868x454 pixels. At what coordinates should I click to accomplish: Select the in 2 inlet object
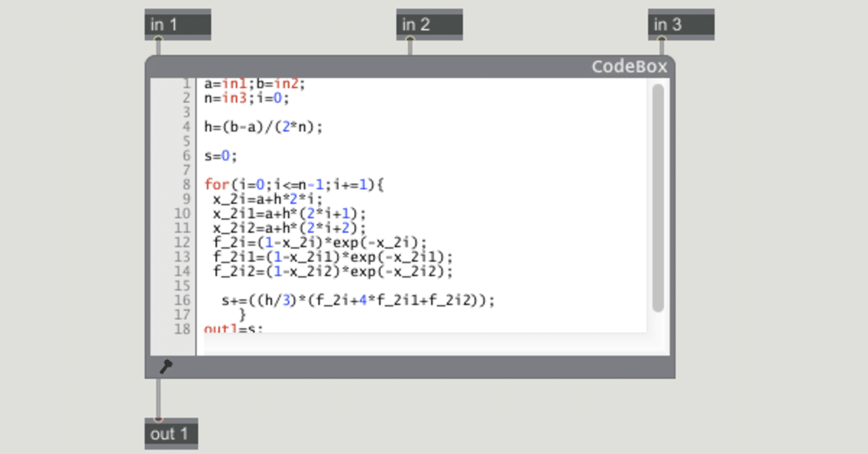[429, 24]
